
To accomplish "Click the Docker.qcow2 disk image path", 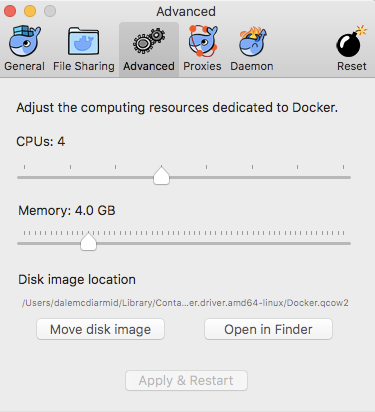I will point(185,303).
